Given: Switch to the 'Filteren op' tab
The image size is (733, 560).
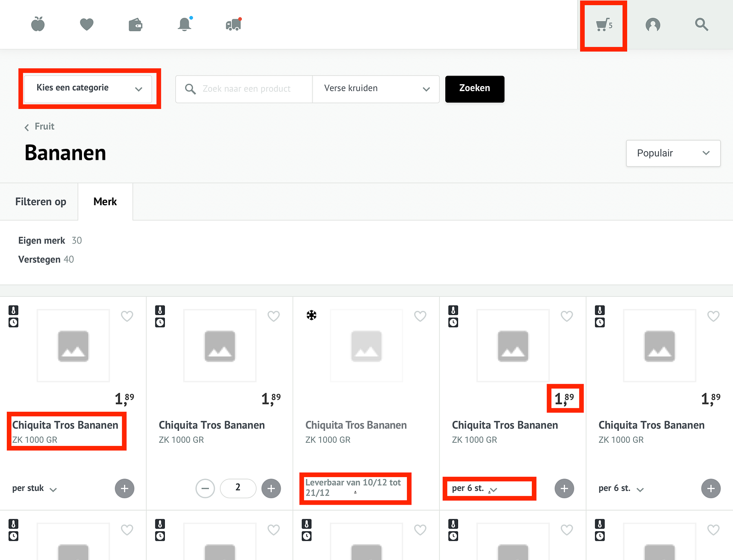Looking at the screenshot, I should tap(40, 202).
